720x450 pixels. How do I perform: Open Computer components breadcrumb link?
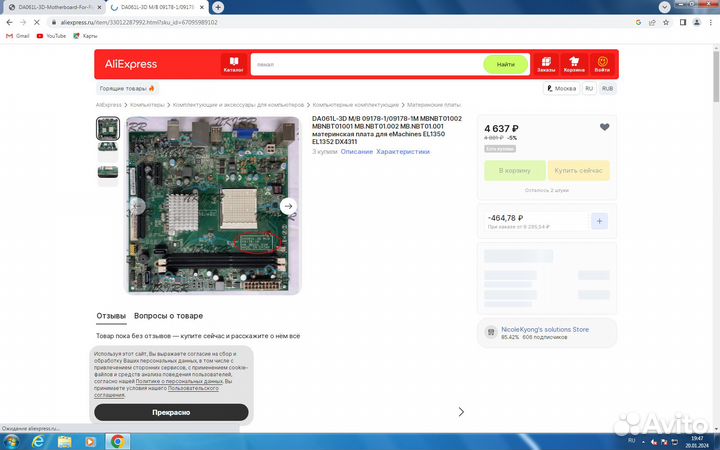click(x=356, y=105)
